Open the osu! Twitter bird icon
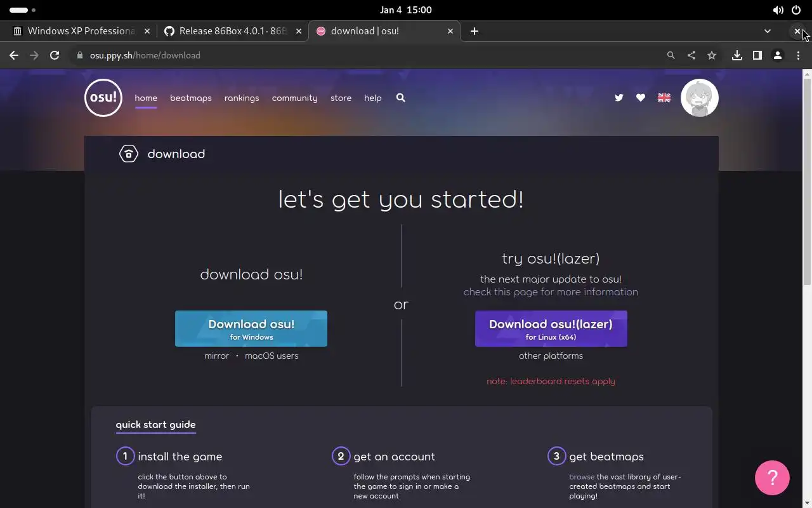This screenshot has height=508, width=812. (619, 98)
